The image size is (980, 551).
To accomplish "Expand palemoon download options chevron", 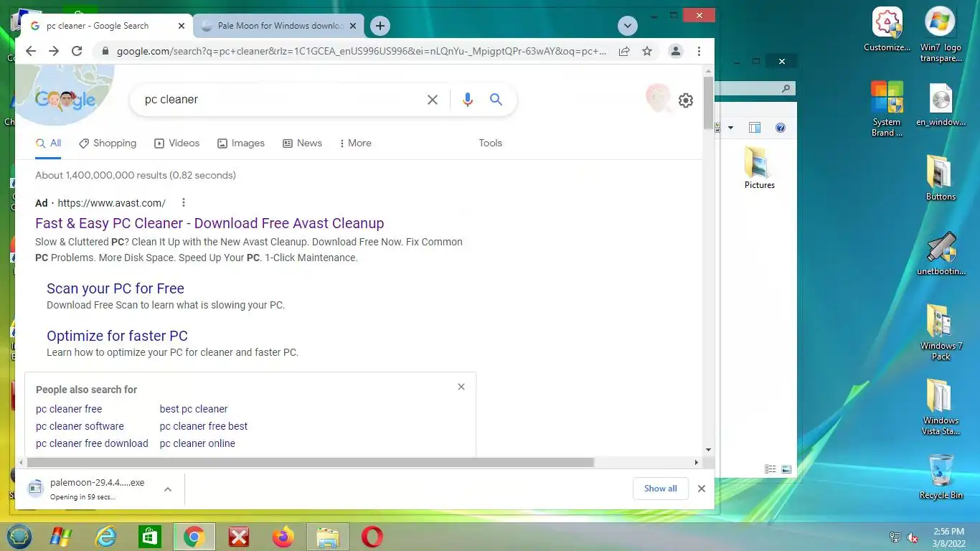I will tap(167, 489).
